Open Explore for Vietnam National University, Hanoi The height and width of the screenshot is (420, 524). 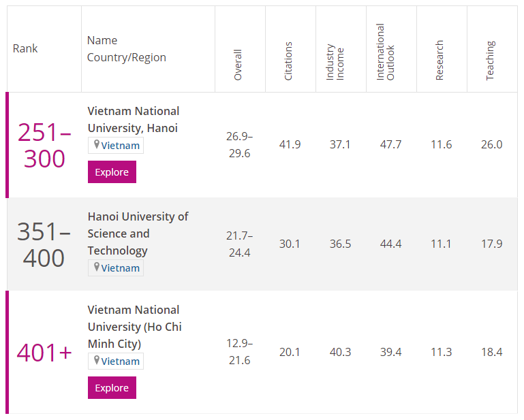pos(112,172)
